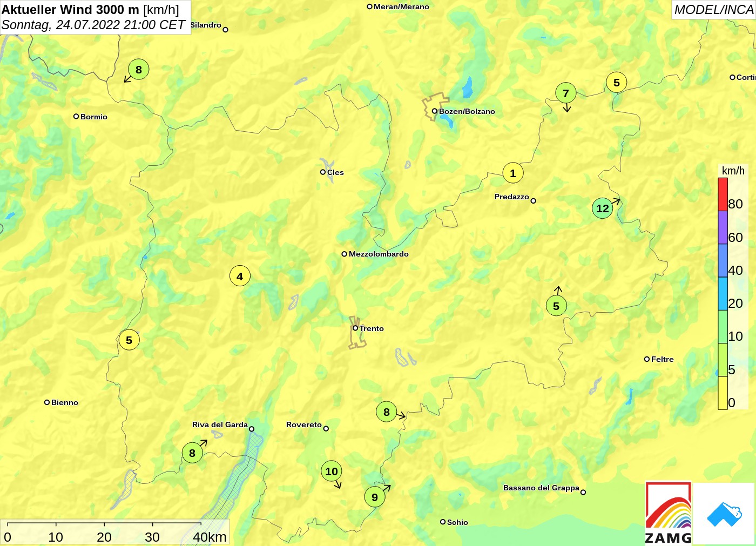
Task: Select the wind marker showing 9
Action: (x=375, y=497)
